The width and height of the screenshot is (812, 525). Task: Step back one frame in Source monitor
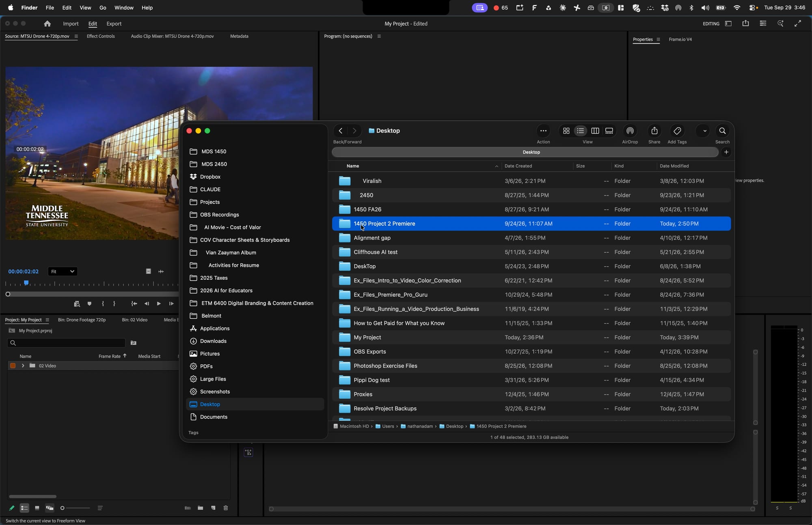[x=147, y=304]
